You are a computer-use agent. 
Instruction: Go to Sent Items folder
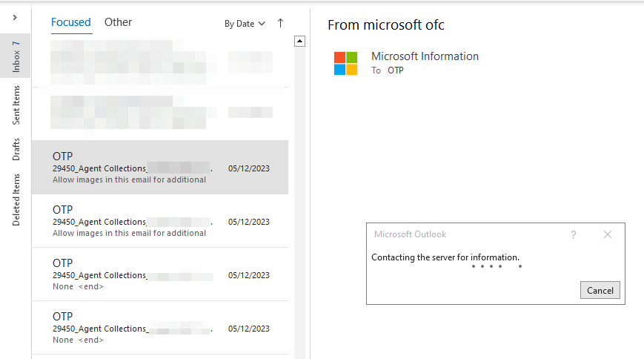pos(16,105)
